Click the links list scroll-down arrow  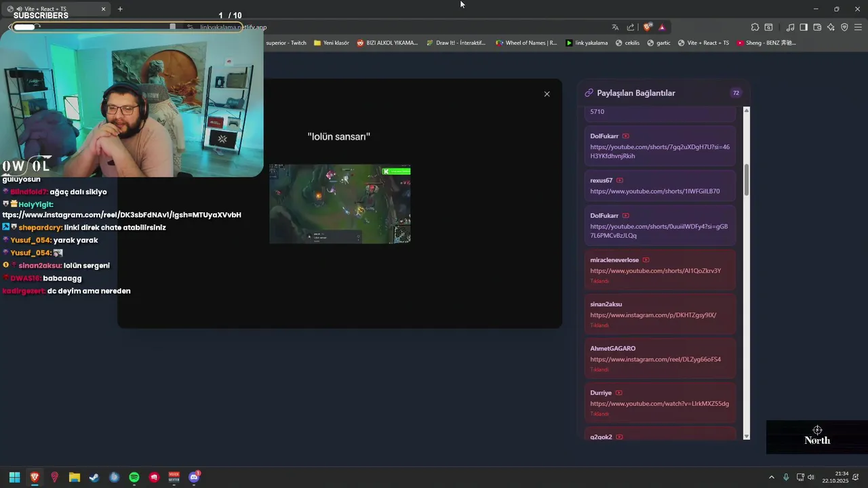[x=747, y=436]
